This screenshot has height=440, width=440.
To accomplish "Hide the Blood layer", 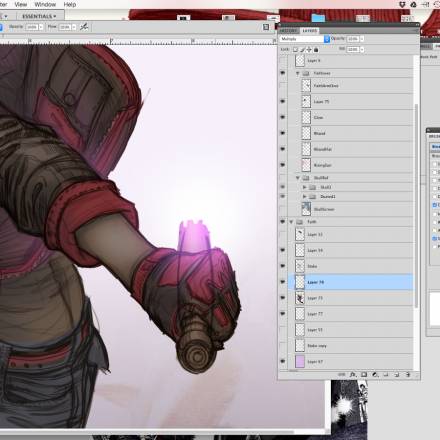I will [x=283, y=133].
